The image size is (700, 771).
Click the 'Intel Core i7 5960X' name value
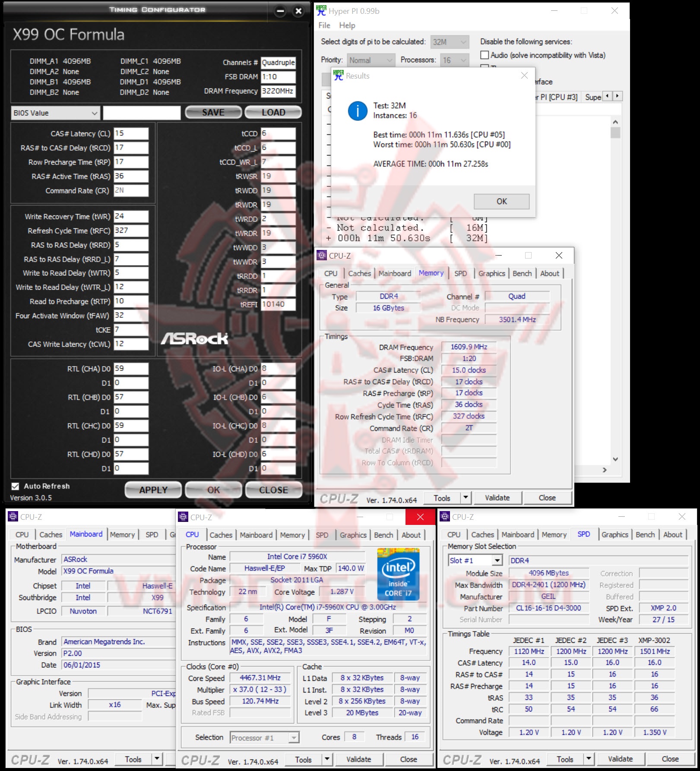click(297, 557)
